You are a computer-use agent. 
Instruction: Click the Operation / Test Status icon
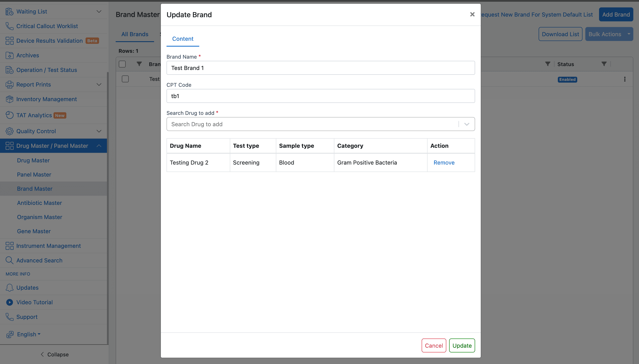coord(10,70)
